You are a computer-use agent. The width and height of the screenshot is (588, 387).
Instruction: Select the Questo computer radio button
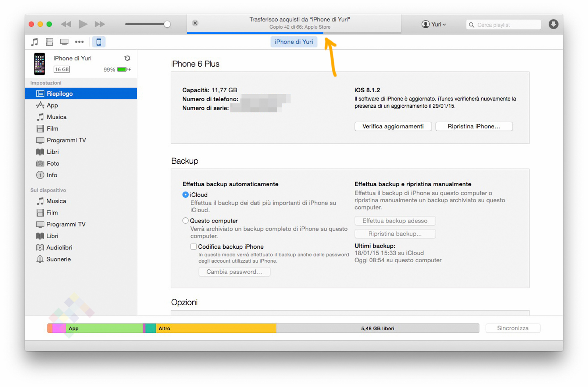186,221
